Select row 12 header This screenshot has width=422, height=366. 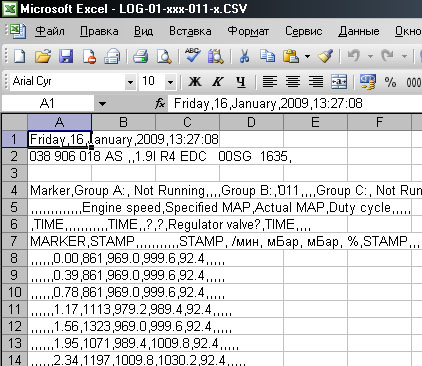14,326
